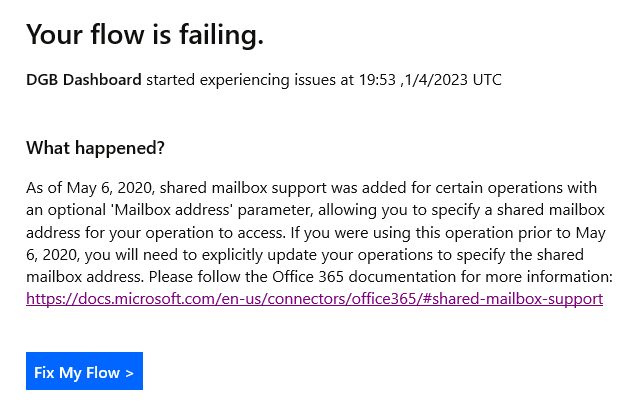Viewport: 628px width, 413px height.
Task: Click the 1/4/2023 UTC date text
Action: click(453, 80)
